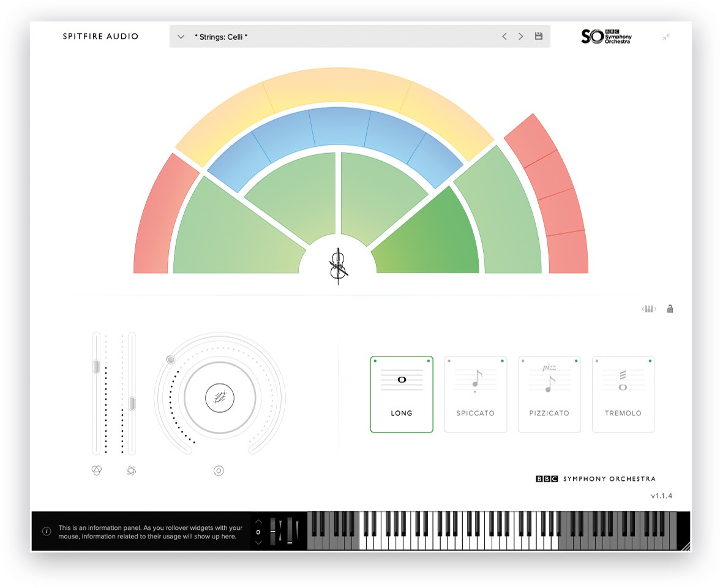Image resolution: width=720 pixels, height=588 pixels.
Task: Go to the next preset with right arrow
Action: [x=520, y=37]
